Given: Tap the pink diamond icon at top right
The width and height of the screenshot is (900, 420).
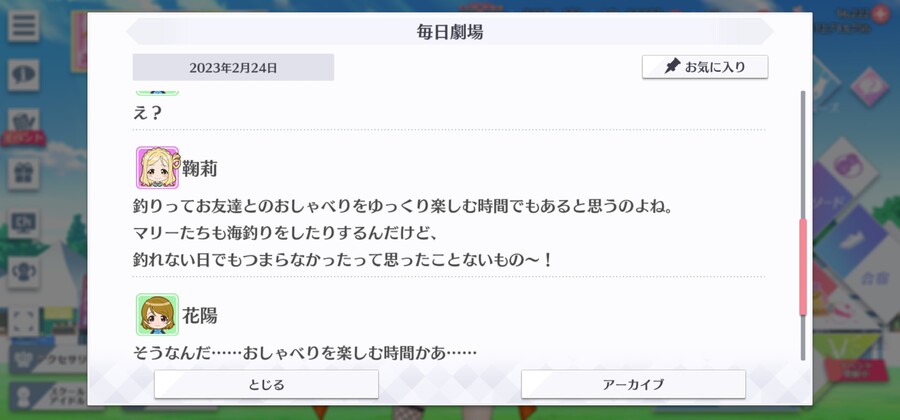Looking at the screenshot, I should point(870,87).
